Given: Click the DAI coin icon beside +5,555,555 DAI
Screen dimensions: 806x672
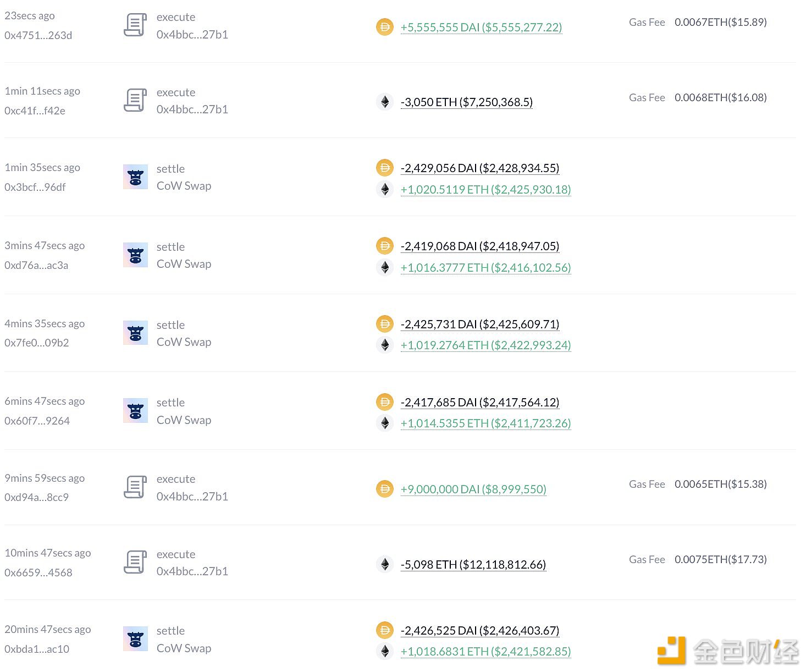Looking at the screenshot, I should (385, 27).
